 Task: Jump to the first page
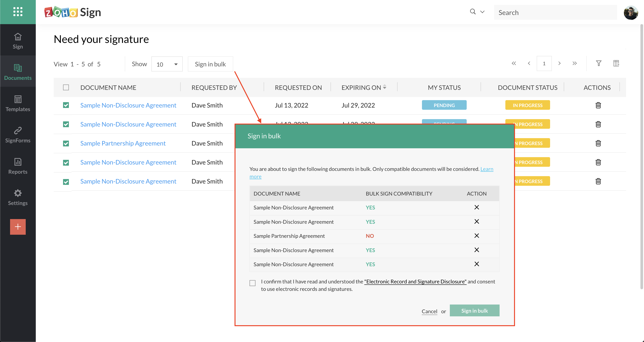point(513,63)
